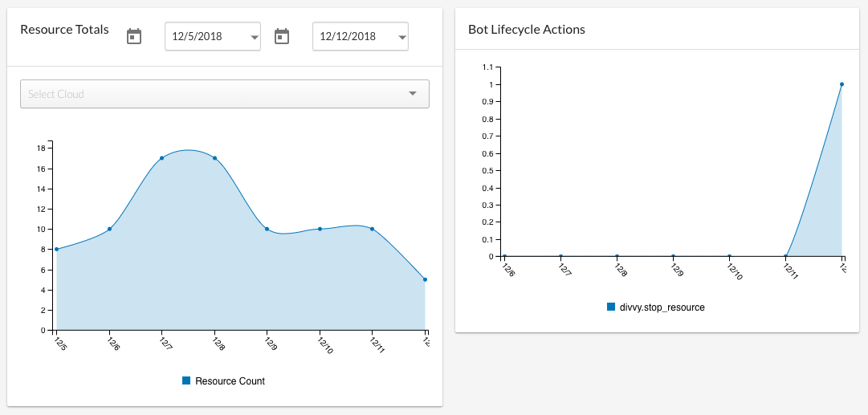This screenshot has height=415, width=868.
Task: Select 12/11 data point in Bot Lifecycle chart
Action: click(785, 257)
